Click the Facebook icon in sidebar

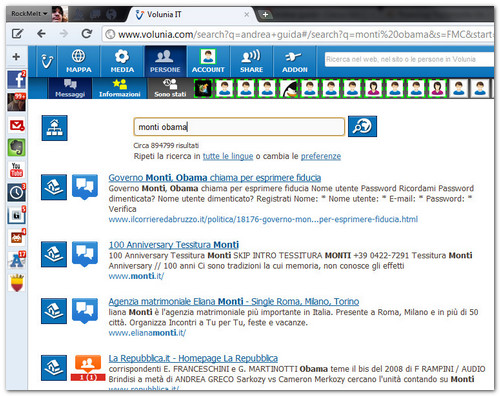pyautogui.click(x=17, y=80)
